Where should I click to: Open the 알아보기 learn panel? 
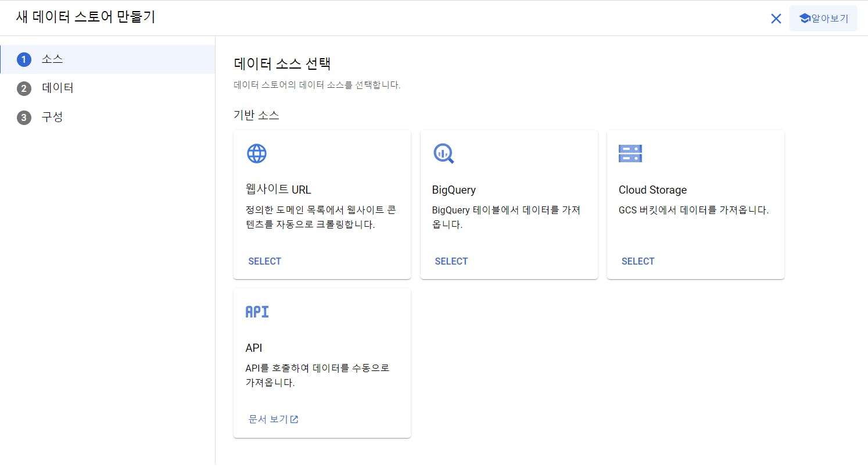823,18
